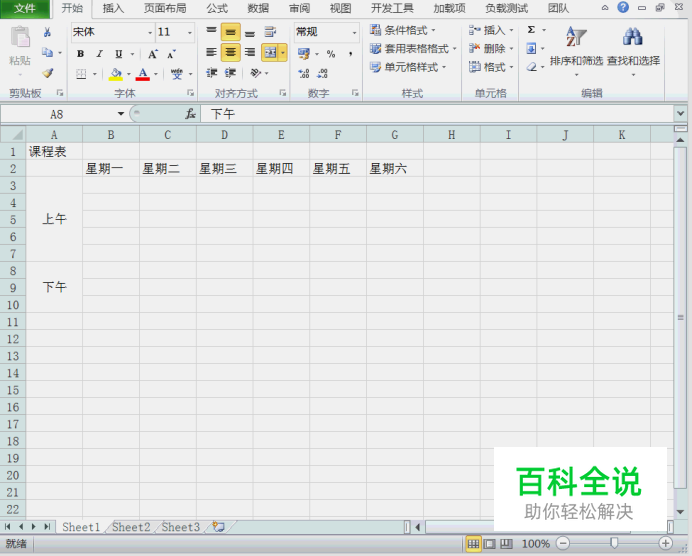The image size is (692, 556).
Task: Apply percent style
Action: coord(331,54)
